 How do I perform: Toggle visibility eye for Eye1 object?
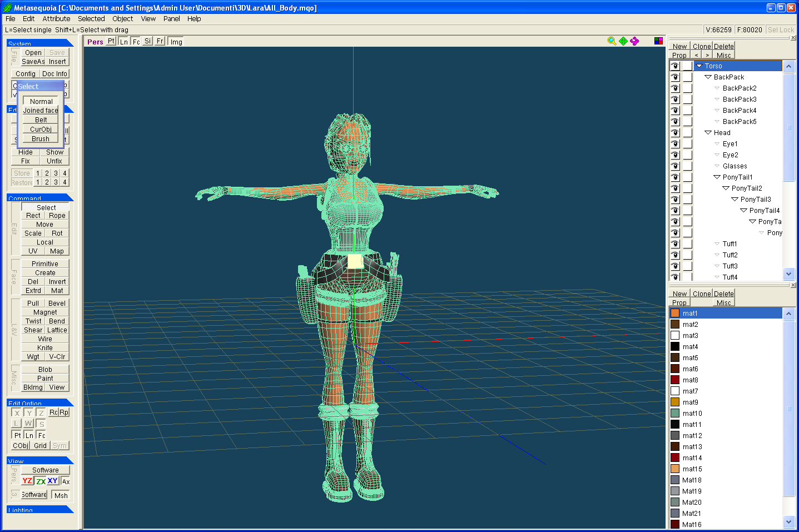tap(675, 143)
